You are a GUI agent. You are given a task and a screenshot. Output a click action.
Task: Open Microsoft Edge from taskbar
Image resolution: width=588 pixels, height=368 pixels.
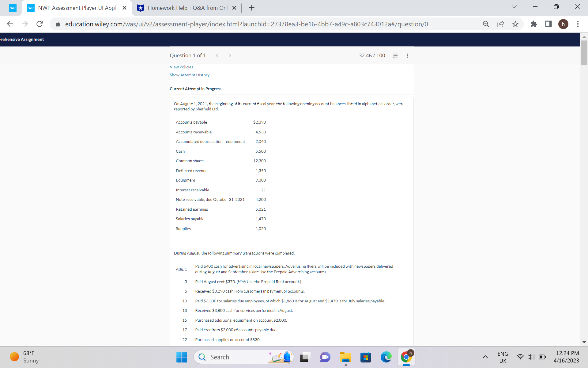(x=386, y=357)
